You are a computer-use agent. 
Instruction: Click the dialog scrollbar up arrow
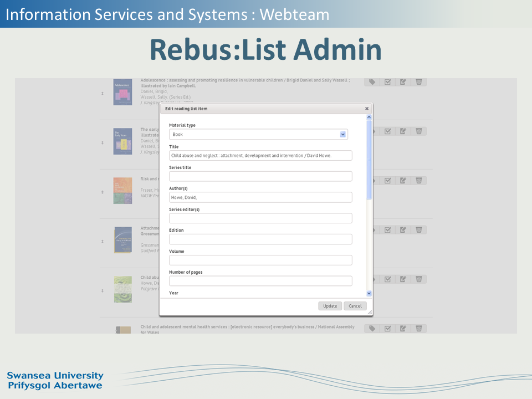[369, 117]
